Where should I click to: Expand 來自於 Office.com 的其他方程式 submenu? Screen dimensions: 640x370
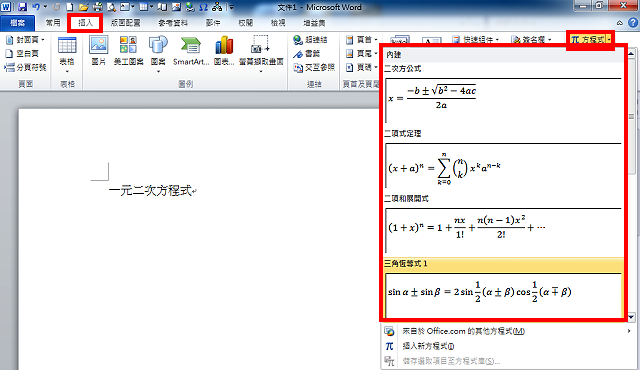[507, 331]
